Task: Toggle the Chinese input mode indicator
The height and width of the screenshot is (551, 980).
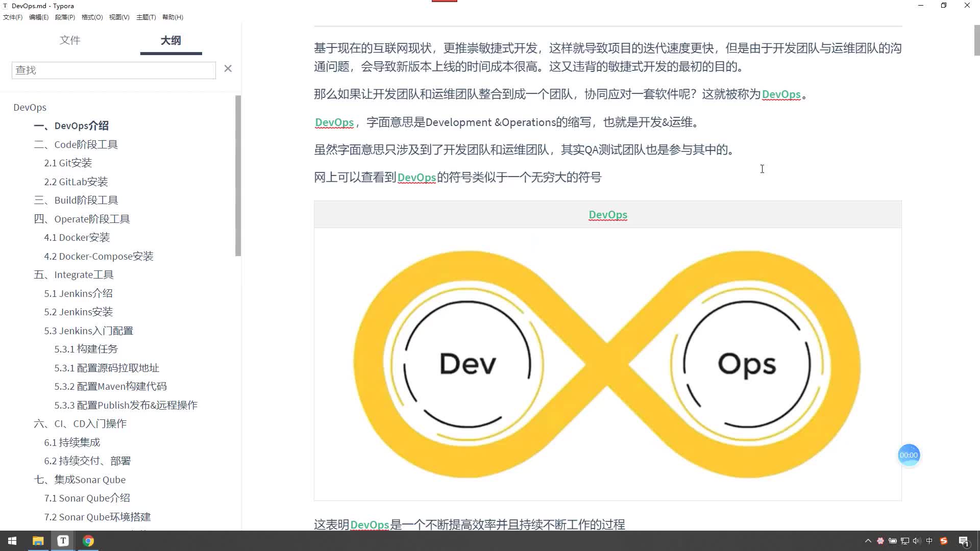Action: coord(929,541)
